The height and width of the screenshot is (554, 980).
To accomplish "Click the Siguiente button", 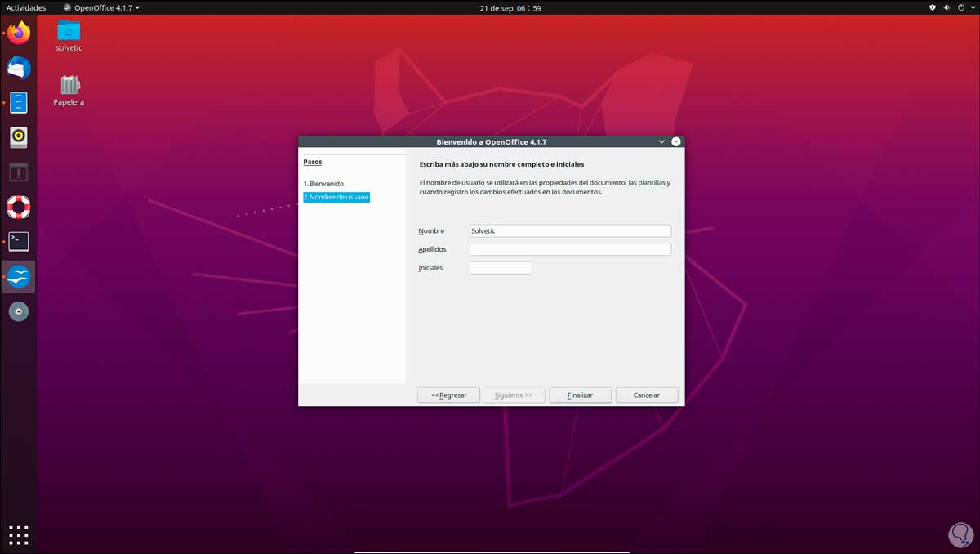I will (514, 395).
